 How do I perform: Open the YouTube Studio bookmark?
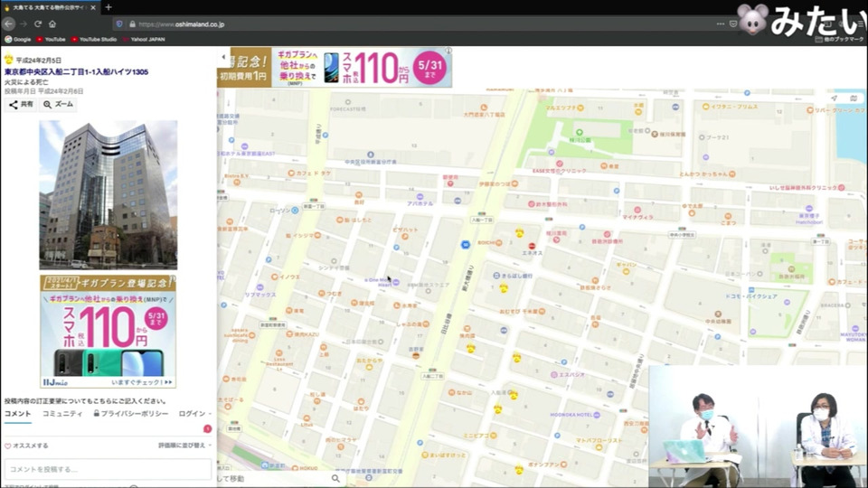tap(93, 39)
